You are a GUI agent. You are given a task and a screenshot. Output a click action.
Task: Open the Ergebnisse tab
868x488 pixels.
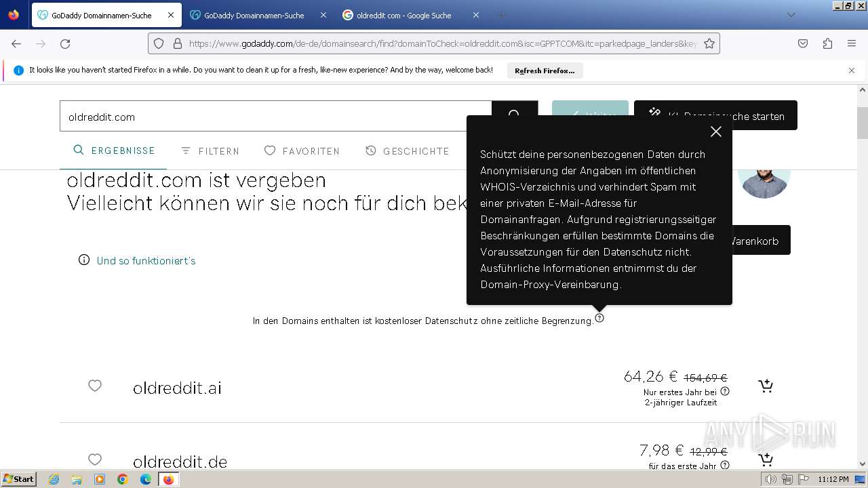point(114,150)
